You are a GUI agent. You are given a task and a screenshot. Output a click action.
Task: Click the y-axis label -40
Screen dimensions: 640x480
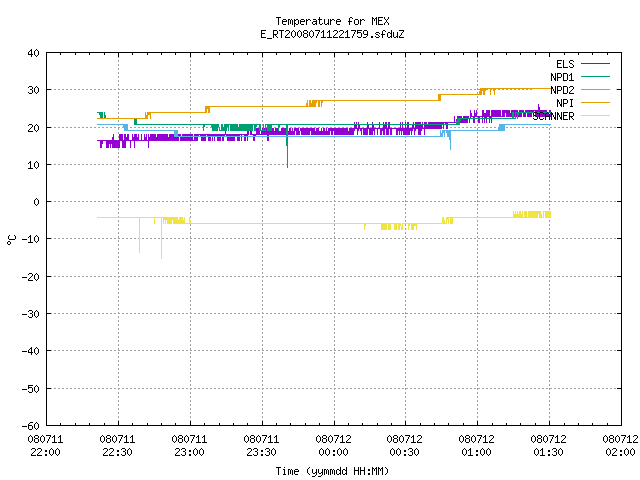(31, 351)
